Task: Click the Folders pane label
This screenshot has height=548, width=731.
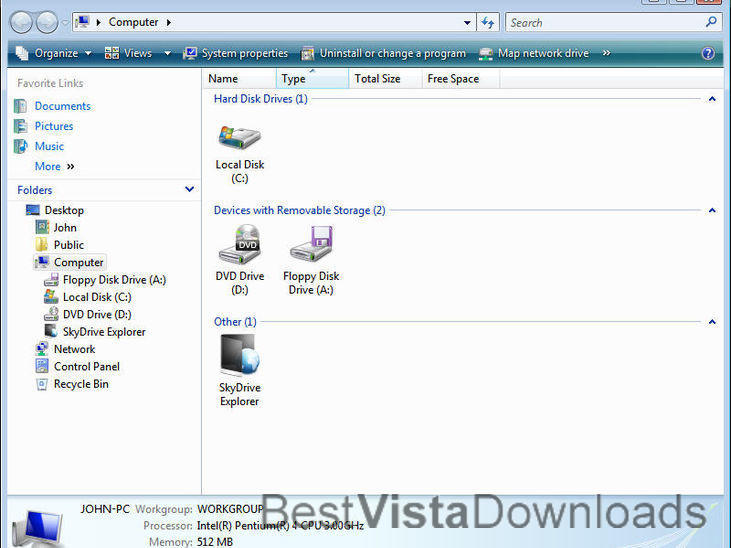Action: point(34,190)
